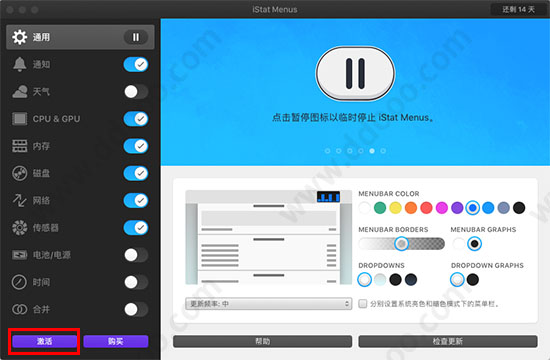550x360 pixels.
Task: Click the blue menubar graph icon in preview
Action: (x=328, y=197)
